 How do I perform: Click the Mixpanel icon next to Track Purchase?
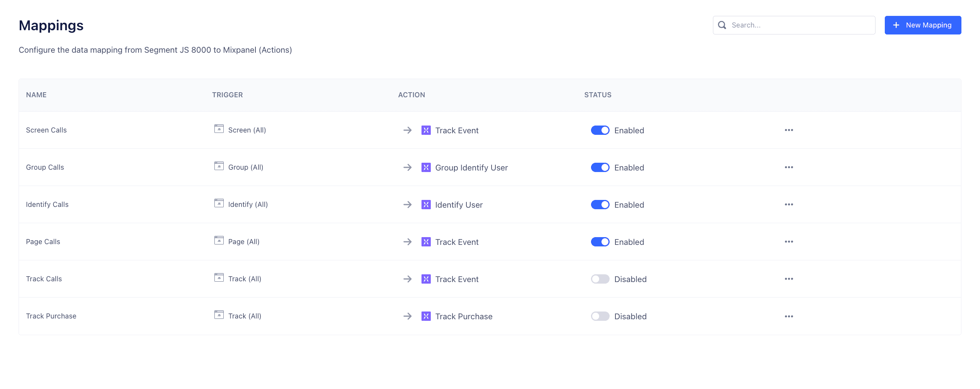click(426, 316)
